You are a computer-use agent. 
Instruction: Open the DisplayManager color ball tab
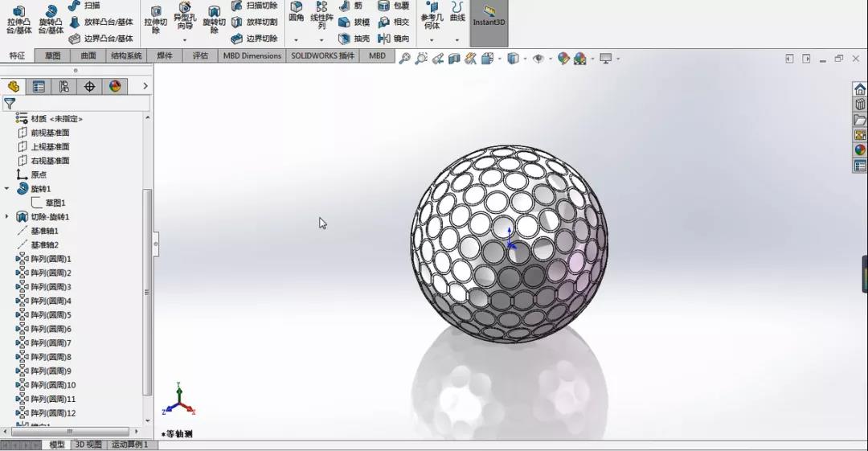115,87
